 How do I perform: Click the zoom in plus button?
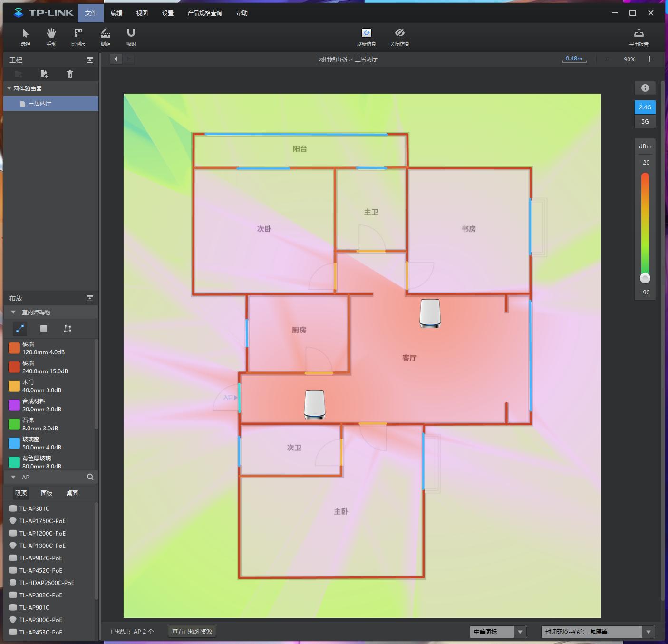(x=649, y=59)
